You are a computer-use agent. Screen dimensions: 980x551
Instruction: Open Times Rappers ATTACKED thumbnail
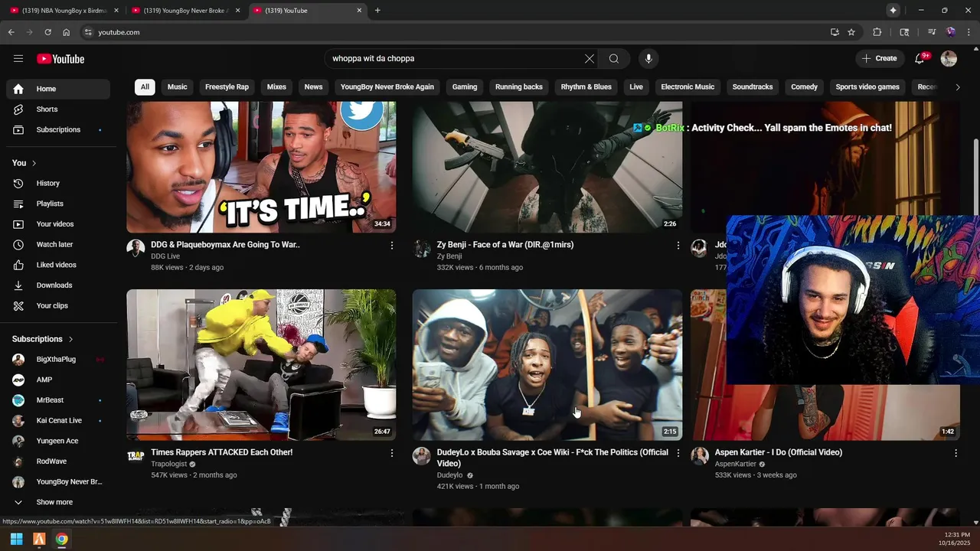[x=261, y=365]
